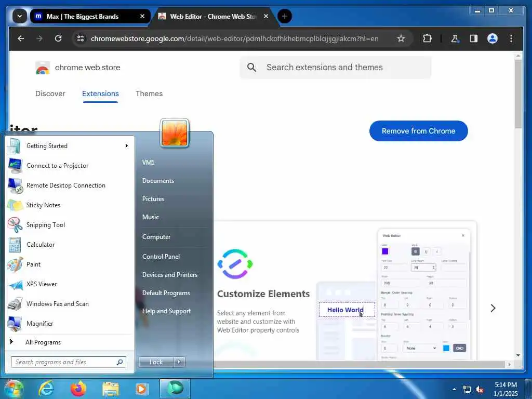This screenshot has width=532, height=399.
Task: Open the tab search dropdown arrow
Action: 20,16
